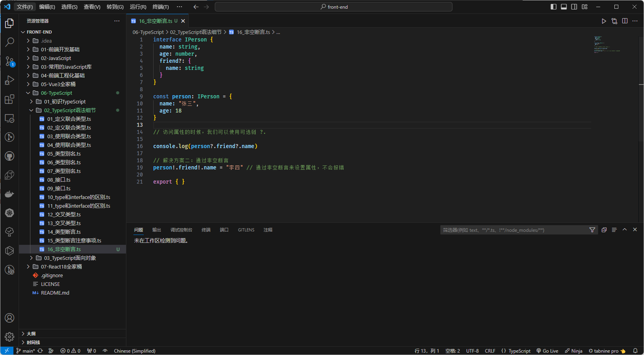The width and height of the screenshot is (644, 355).
Task: Expand the 大纲 outline section
Action: click(x=31, y=334)
